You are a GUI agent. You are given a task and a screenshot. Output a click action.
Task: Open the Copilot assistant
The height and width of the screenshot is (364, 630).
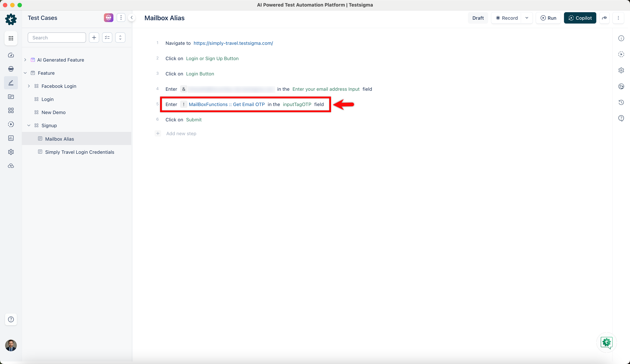pos(580,18)
